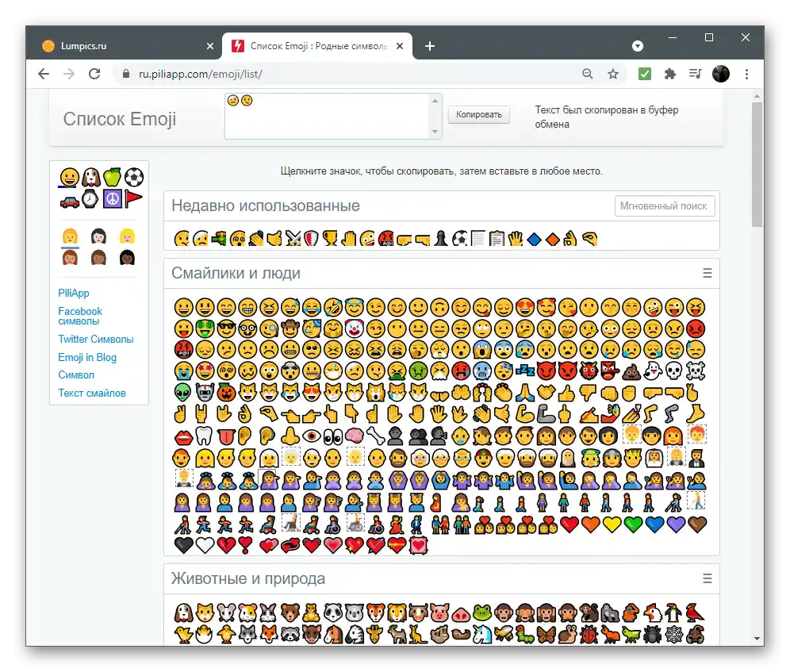Copy the money-mouth face emoji
Image resolution: width=790 pixels, height=672 pixels.
(x=205, y=328)
